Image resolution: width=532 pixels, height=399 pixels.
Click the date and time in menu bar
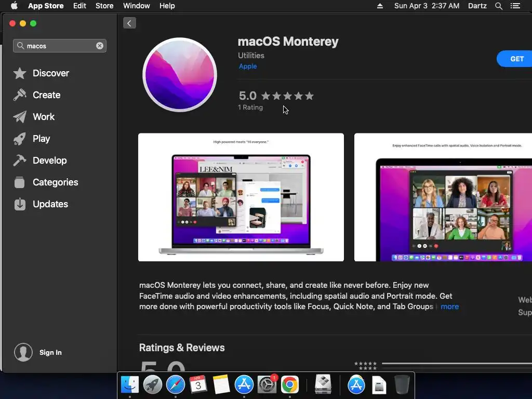427,6
